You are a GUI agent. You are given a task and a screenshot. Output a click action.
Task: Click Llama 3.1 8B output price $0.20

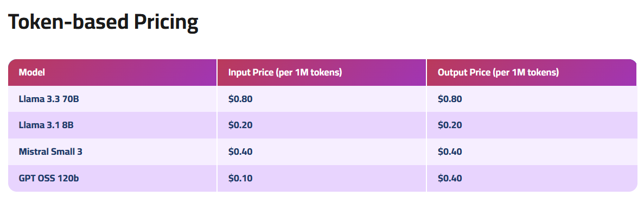tap(450, 125)
